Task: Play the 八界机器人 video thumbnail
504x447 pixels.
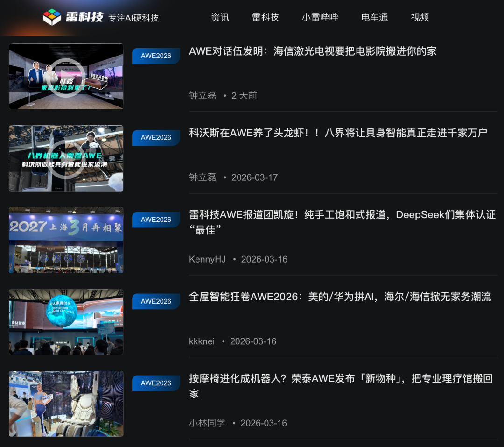Action: pos(66,158)
